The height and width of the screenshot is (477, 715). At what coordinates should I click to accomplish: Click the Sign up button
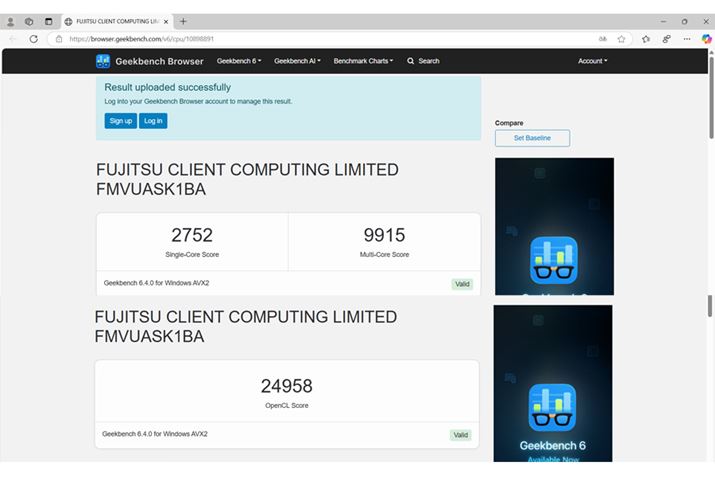click(x=120, y=121)
